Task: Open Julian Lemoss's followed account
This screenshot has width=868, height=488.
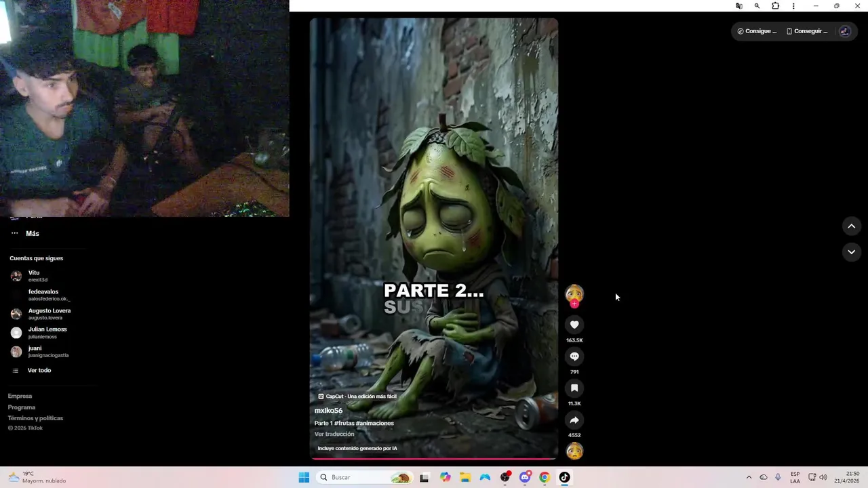Action: pos(39,333)
